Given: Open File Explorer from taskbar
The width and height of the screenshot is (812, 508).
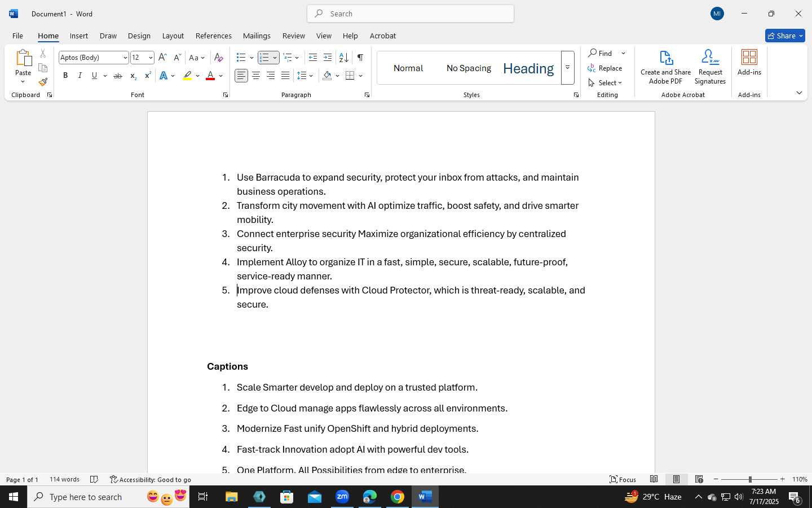Looking at the screenshot, I should point(232,497).
